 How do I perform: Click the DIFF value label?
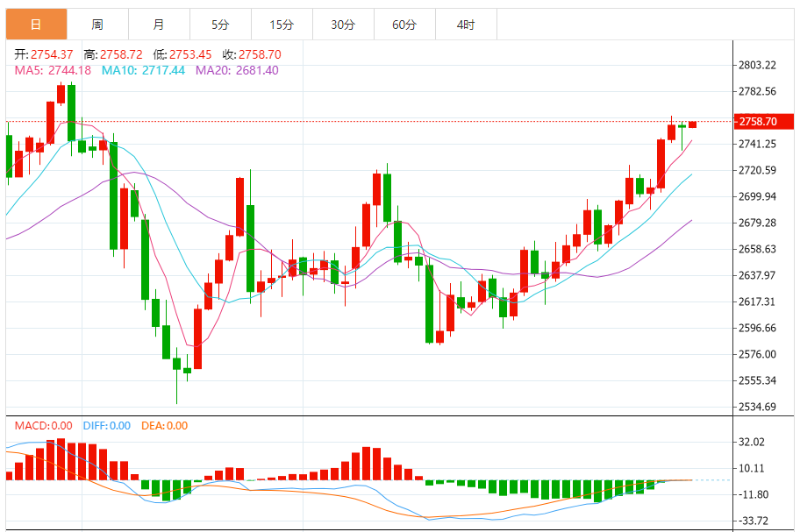tap(107, 425)
